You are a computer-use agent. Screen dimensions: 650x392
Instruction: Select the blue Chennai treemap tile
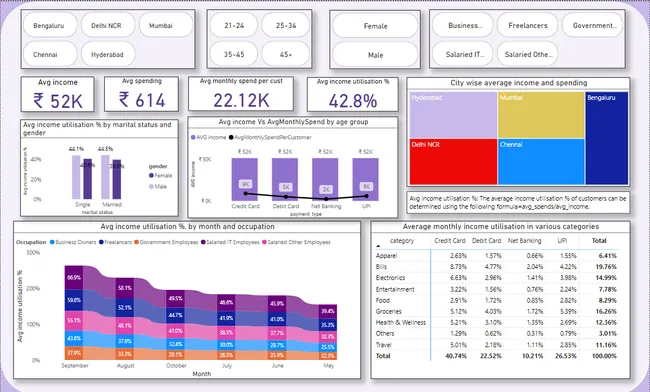click(541, 162)
